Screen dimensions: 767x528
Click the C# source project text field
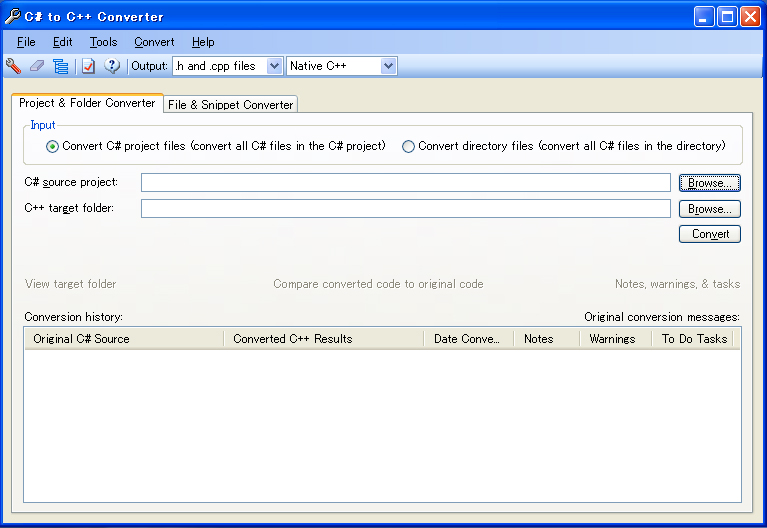point(406,183)
